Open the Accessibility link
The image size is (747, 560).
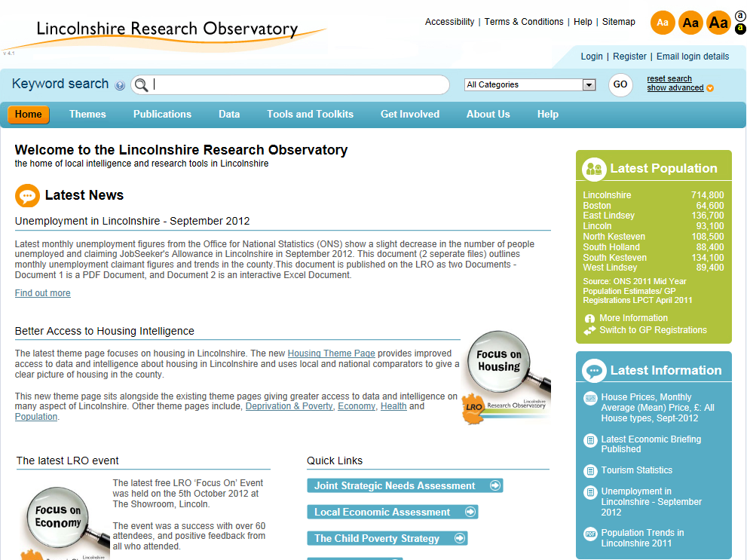(x=450, y=22)
